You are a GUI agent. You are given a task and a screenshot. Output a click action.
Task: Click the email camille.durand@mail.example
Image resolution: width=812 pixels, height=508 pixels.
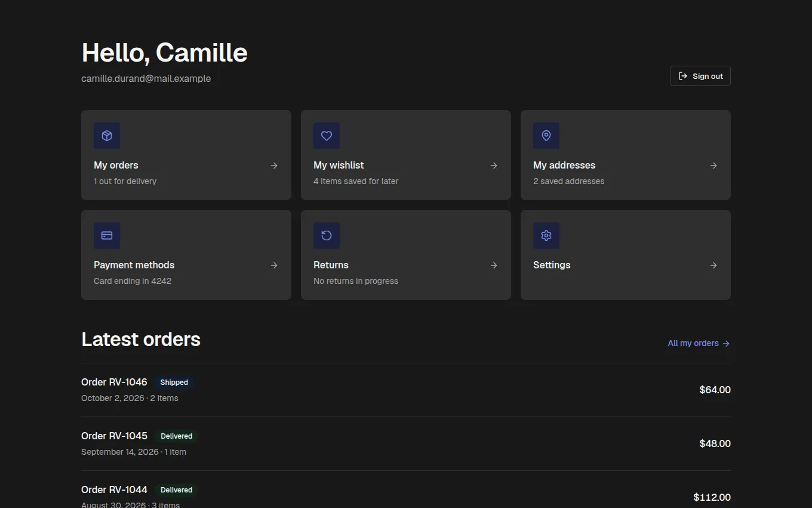[x=146, y=78]
